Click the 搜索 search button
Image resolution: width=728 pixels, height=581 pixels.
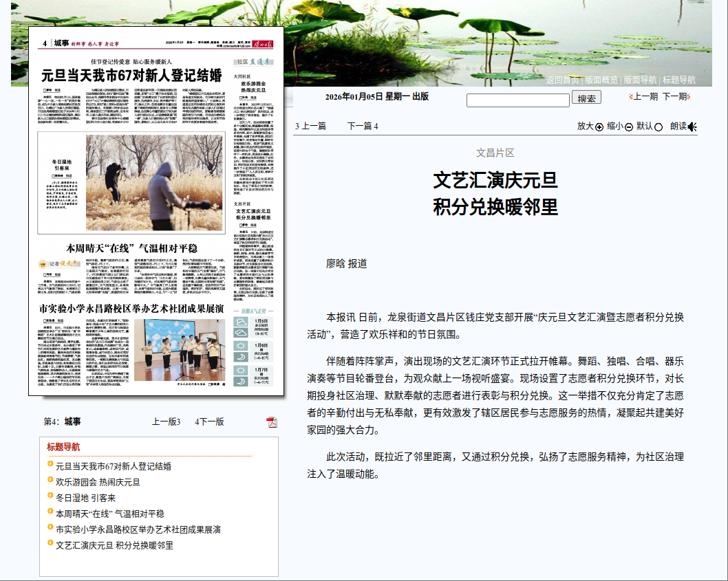coord(586,98)
